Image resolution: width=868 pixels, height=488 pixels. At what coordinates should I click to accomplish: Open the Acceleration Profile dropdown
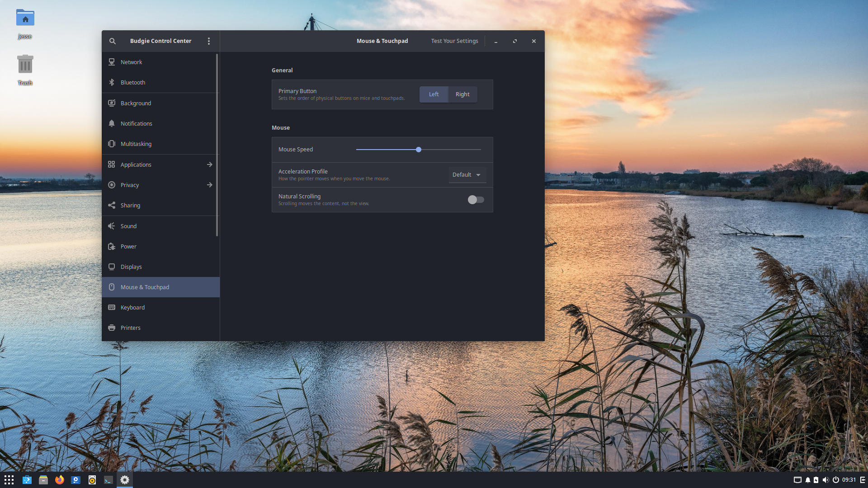tap(467, 175)
